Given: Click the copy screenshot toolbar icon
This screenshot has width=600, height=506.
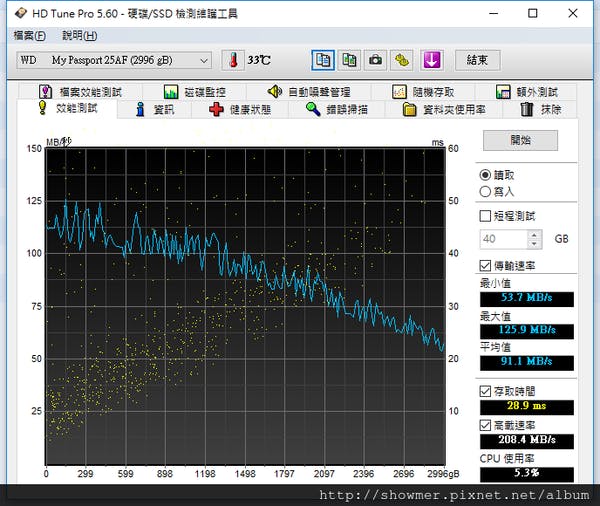Looking at the screenshot, I should coord(349,60).
